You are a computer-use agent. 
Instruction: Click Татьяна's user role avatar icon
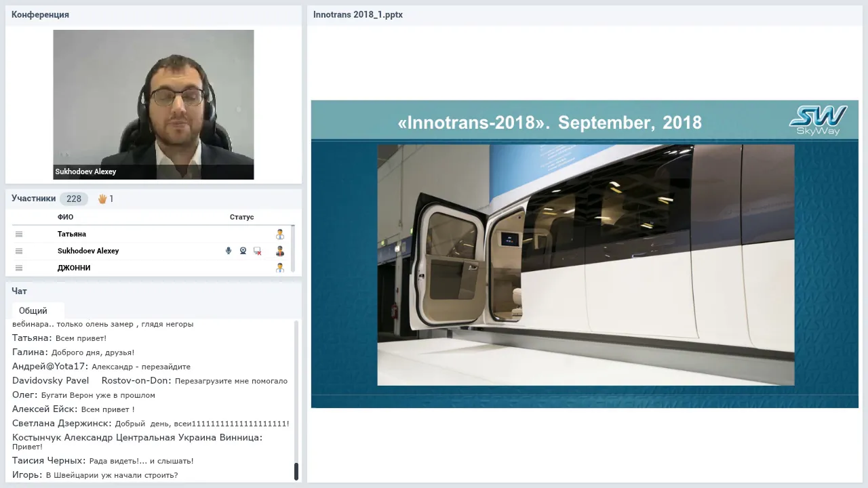point(279,234)
